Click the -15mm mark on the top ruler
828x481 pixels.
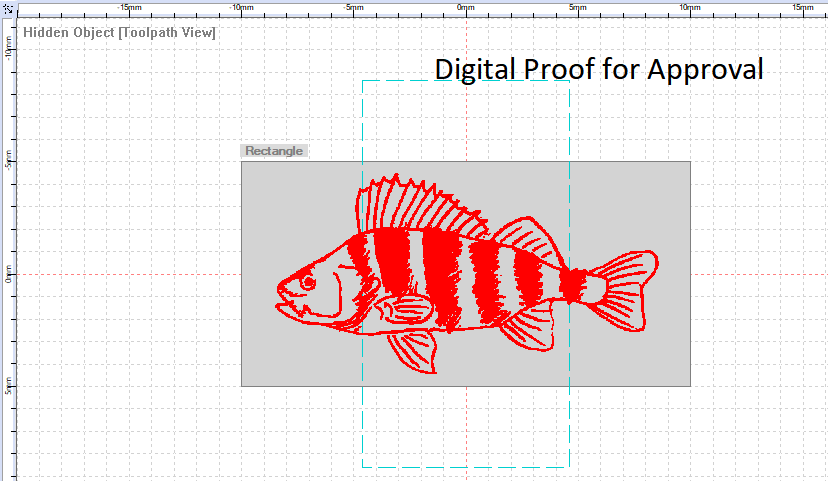tap(129, 7)
